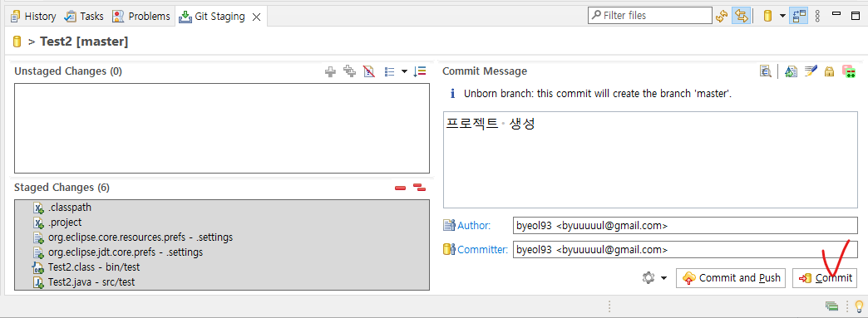Image resolution: width=868 pixels, height=318 pixels.
Task: Click the yellow repository switch icon in toolbar
Action: (767, 16)
